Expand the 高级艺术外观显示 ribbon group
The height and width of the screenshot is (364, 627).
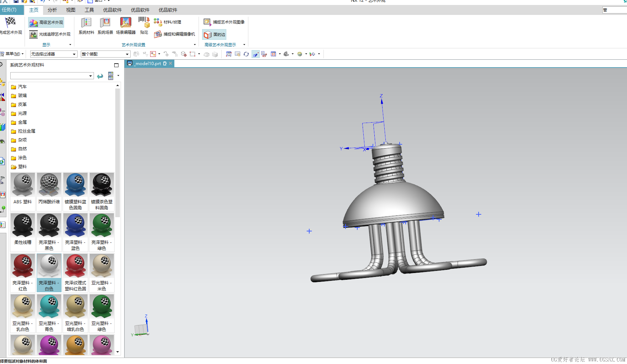pos(244,45)
